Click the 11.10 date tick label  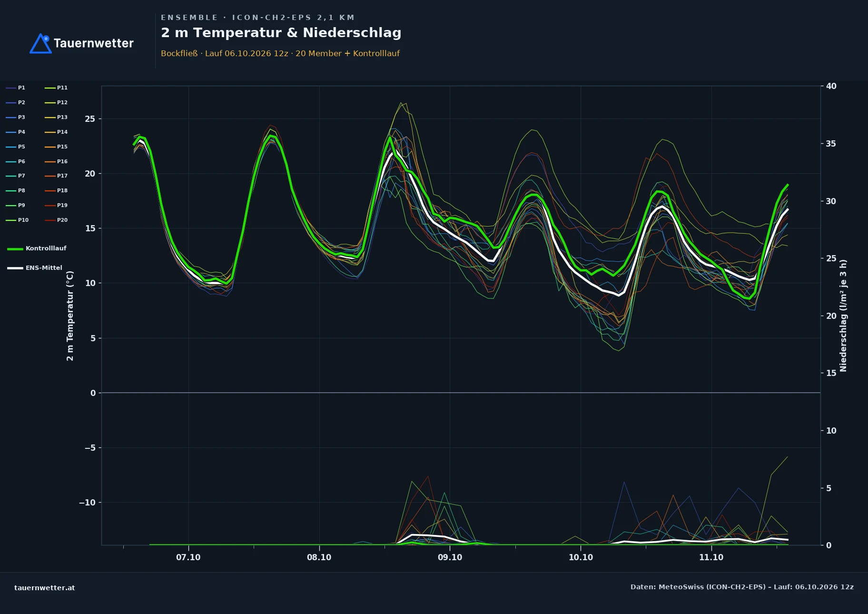(711, 557)
